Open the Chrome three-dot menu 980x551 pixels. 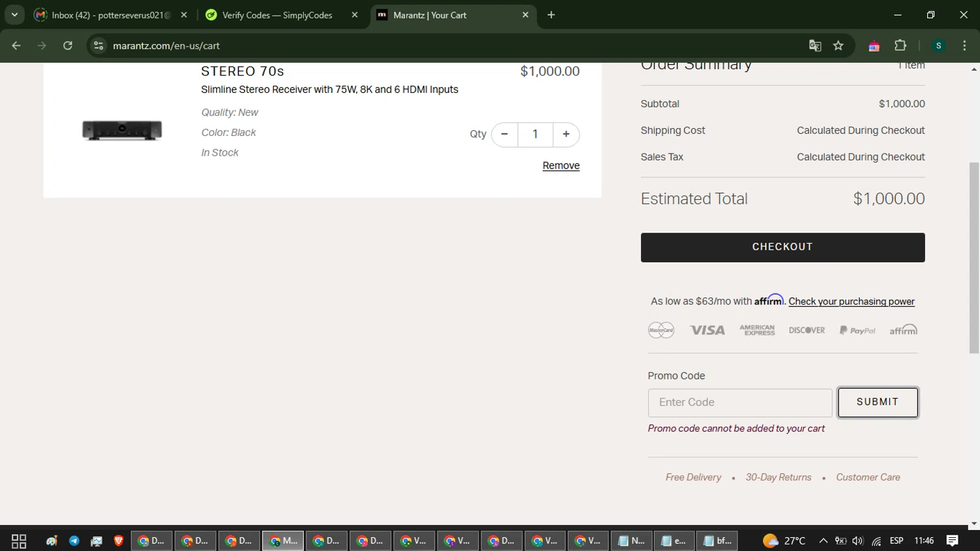click(x=964, y=46)
